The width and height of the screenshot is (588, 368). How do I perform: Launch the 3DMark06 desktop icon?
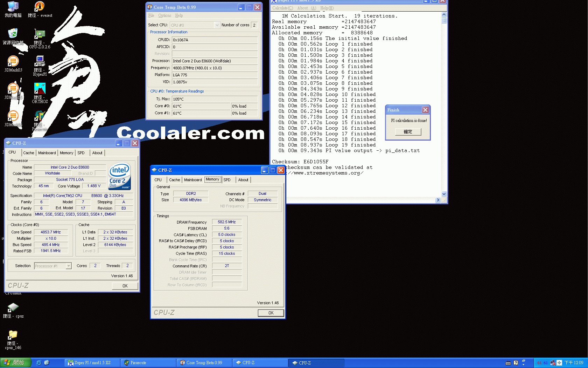[13, 116]
